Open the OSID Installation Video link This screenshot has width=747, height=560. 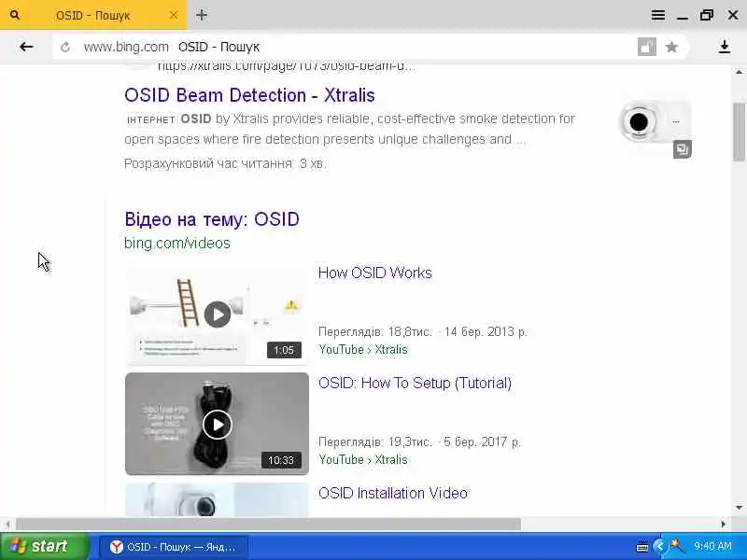[x=393, y=493]
